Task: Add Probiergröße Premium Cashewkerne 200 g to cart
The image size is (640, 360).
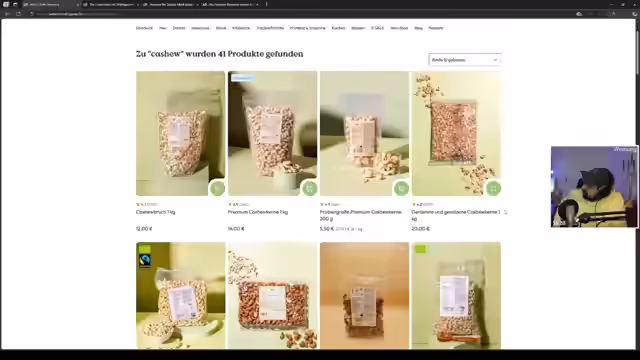Action: (x=401, y=188)
